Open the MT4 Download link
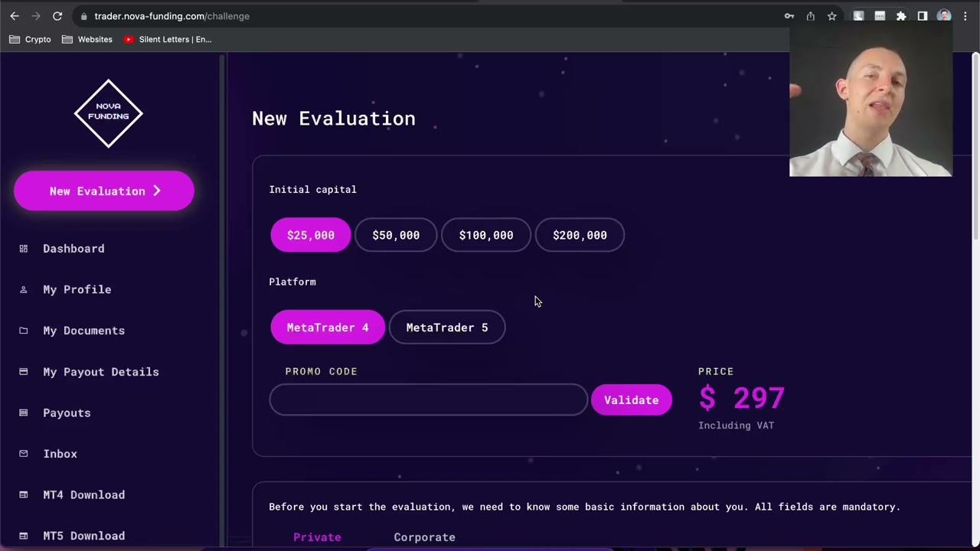Image resolution: width=980 pixels, height=551 pixels. 84,495
